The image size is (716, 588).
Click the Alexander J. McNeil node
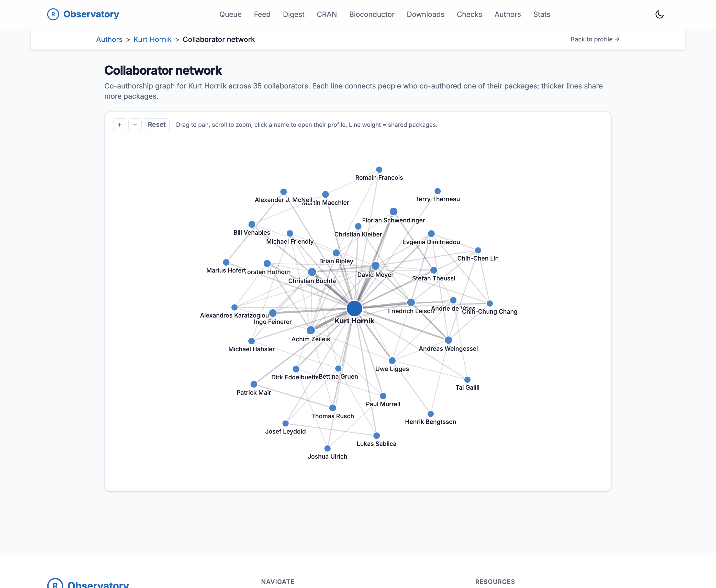[284, 192]
